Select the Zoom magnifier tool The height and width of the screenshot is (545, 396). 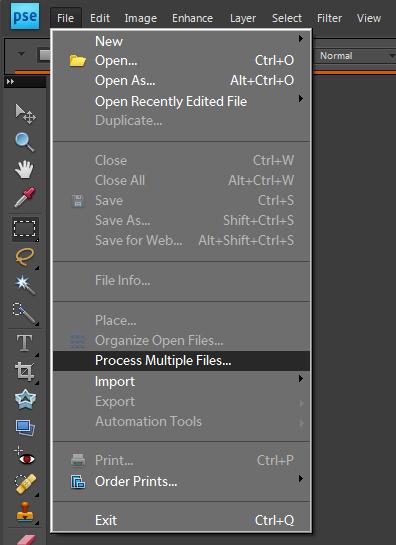(x=25, y=142)
